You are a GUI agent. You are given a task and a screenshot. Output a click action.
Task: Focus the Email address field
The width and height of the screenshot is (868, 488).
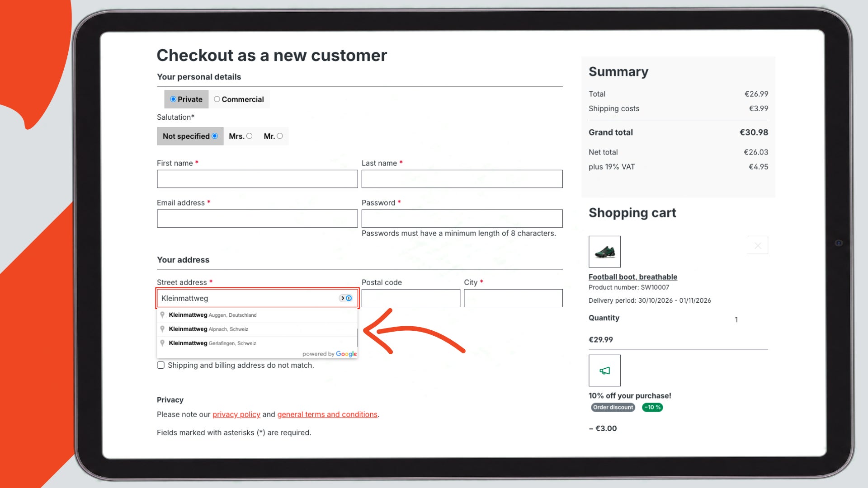[x=257, y=218]
